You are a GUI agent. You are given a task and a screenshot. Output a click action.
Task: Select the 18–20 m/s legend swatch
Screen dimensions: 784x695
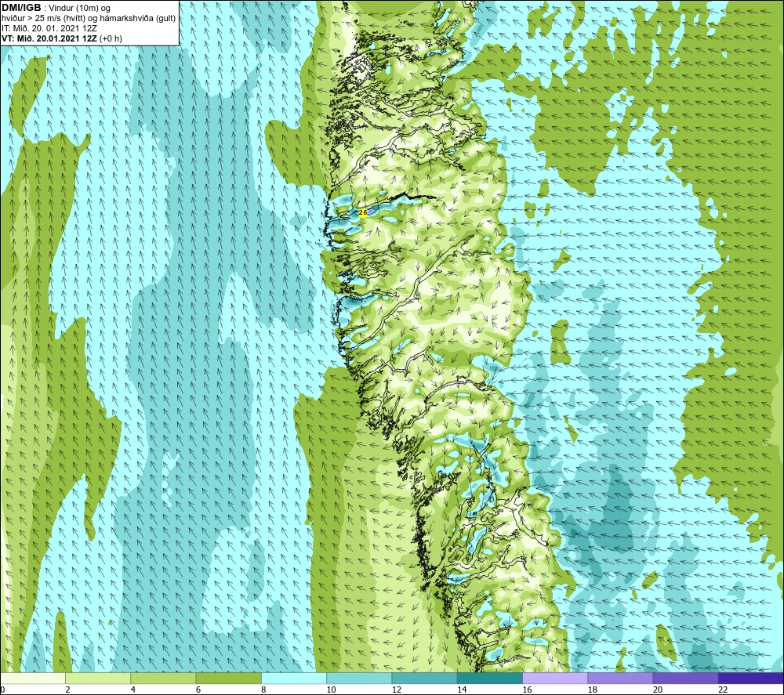click(x=620, y=678)
